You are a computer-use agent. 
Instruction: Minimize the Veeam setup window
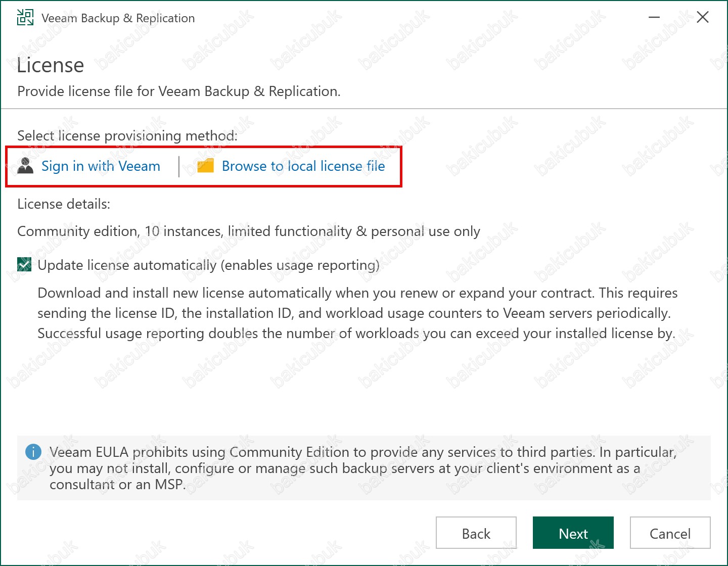click(x=654, y=18)
